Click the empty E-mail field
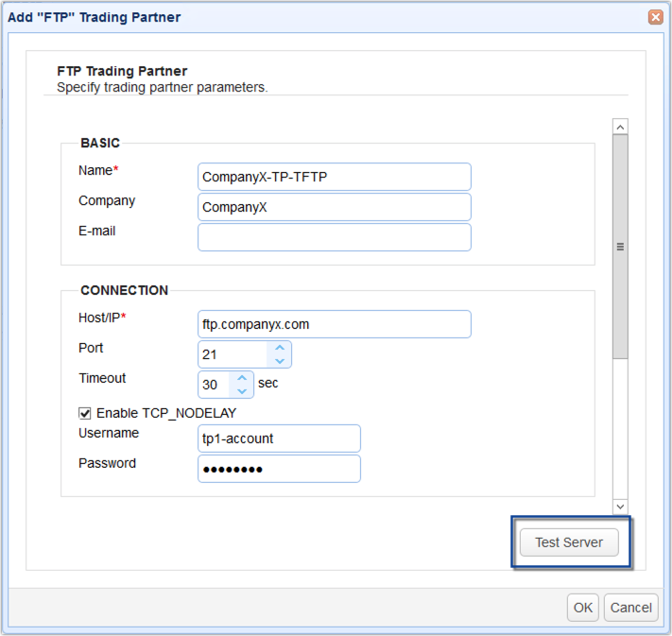The image size is (672, 636). [x=334, y=237]
